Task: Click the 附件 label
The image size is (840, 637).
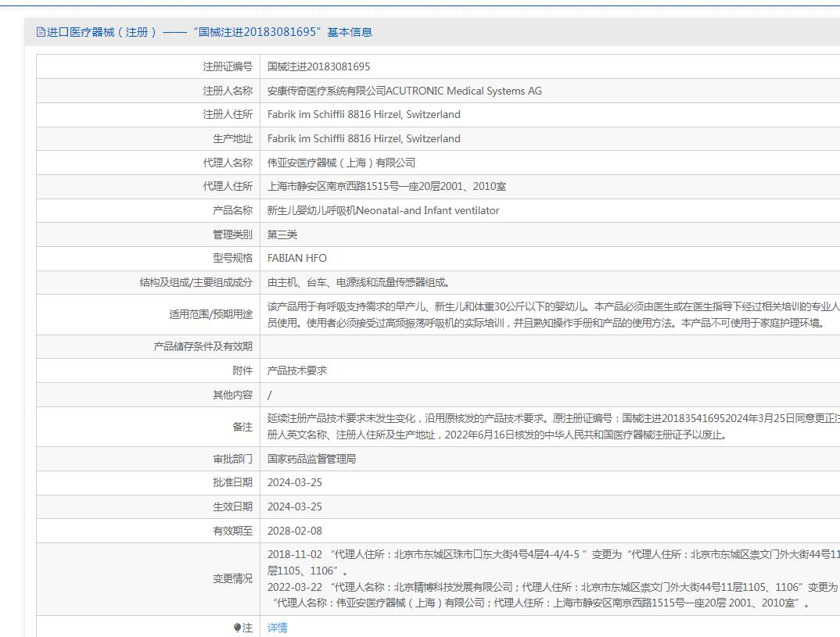Action: (x=242, y=370)
